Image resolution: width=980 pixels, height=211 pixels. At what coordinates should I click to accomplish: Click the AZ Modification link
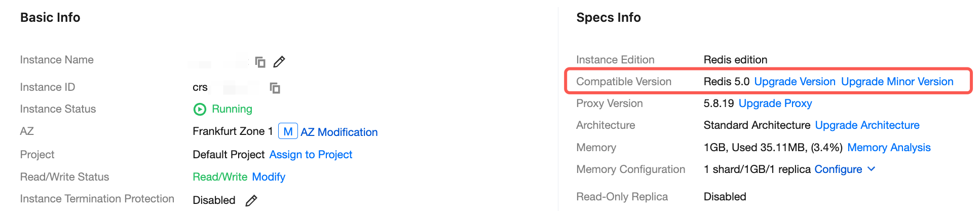[339, 132]
